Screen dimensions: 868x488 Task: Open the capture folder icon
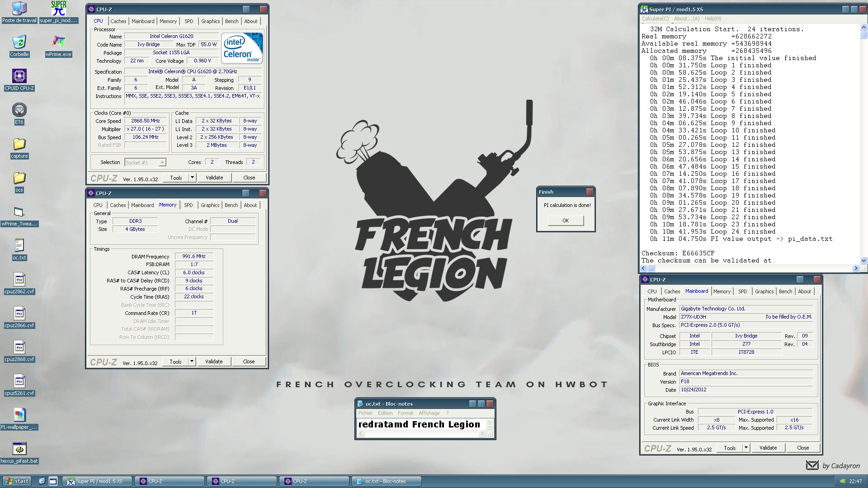(x=19, y=148)
